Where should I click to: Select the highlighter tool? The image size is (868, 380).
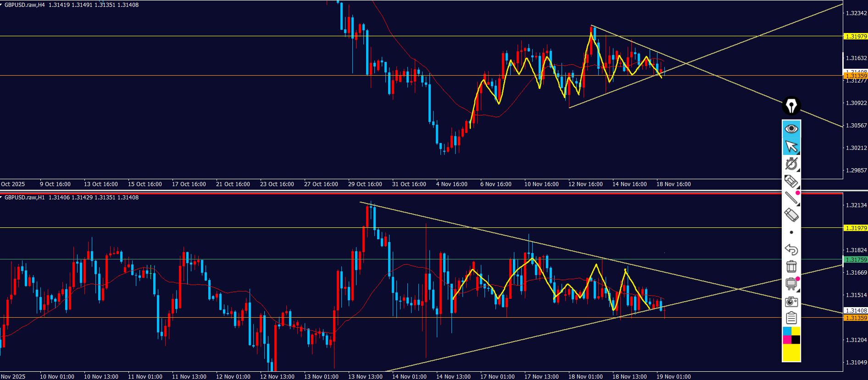tap(791, 182)
